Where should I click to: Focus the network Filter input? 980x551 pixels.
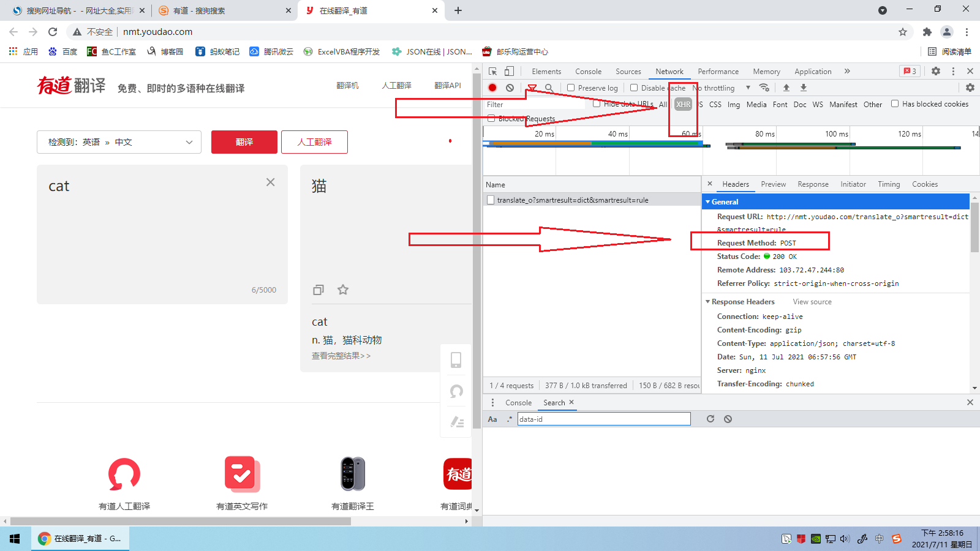(x=535, y=104)
